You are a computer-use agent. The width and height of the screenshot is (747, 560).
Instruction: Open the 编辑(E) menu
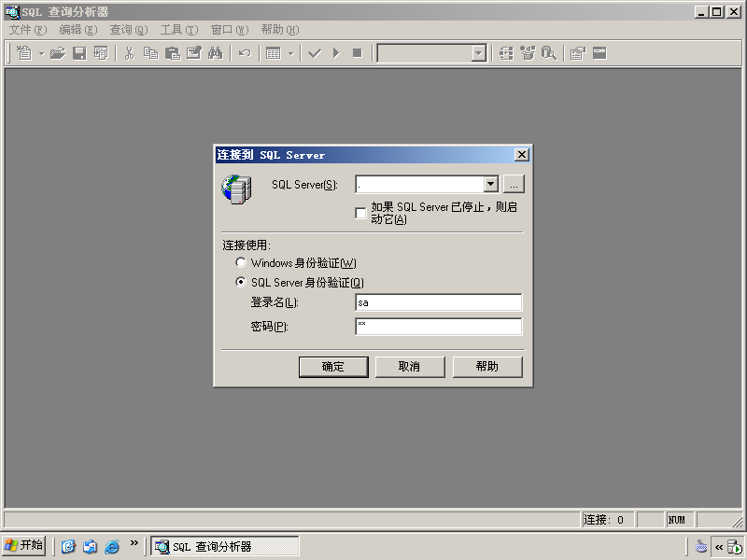point(78,30)
